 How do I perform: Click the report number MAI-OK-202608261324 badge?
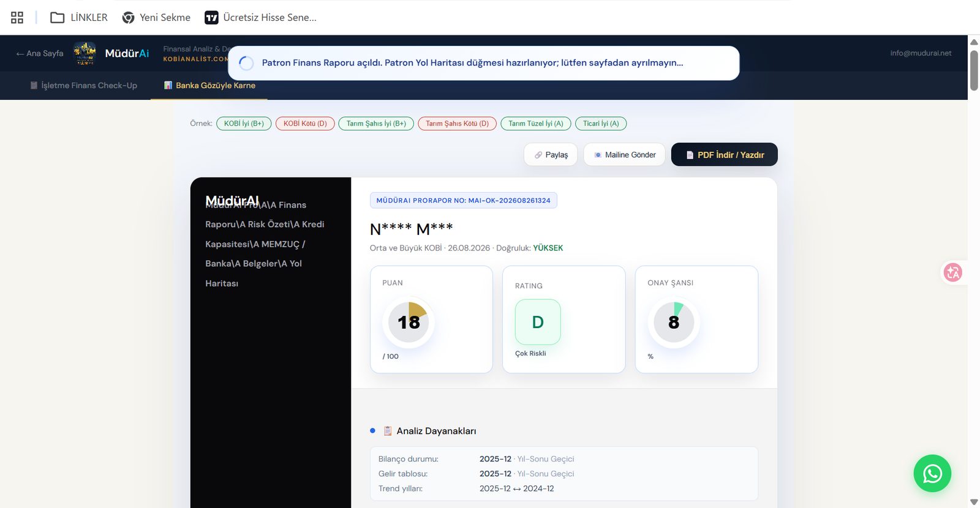463,200
